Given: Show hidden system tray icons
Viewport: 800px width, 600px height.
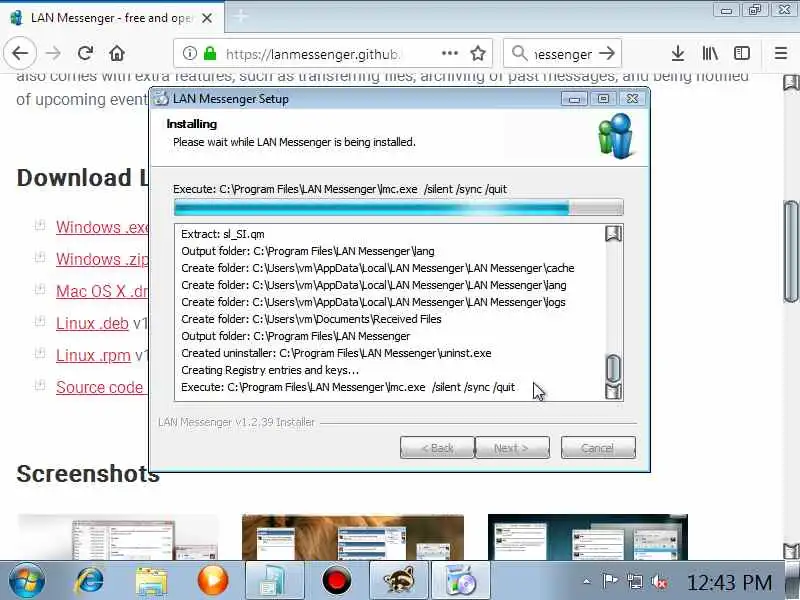Looking at the screenshot, I should 587,581.
